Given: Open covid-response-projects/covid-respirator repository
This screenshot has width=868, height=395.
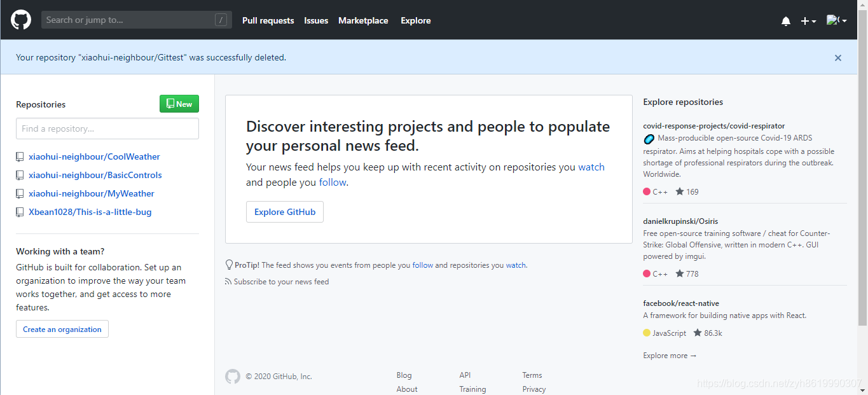Looking at the screenshot, I should click(714, 126).
